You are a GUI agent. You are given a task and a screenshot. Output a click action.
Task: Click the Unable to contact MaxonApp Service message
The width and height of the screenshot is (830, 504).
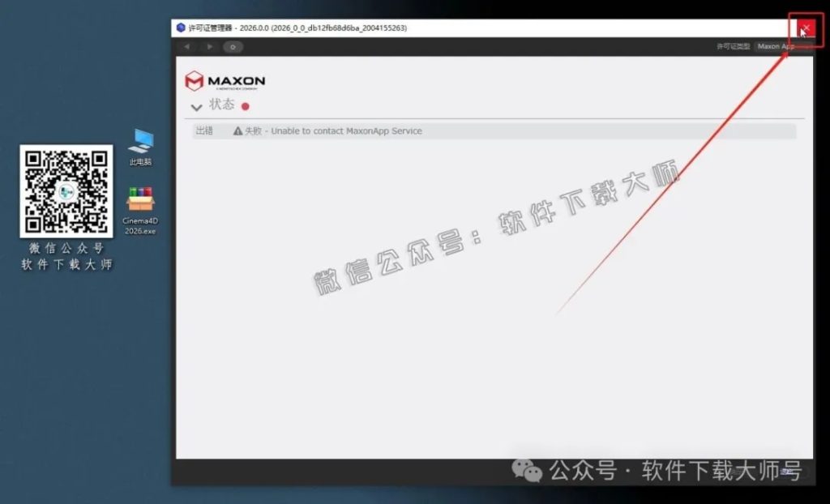click(x=349, y=130)
